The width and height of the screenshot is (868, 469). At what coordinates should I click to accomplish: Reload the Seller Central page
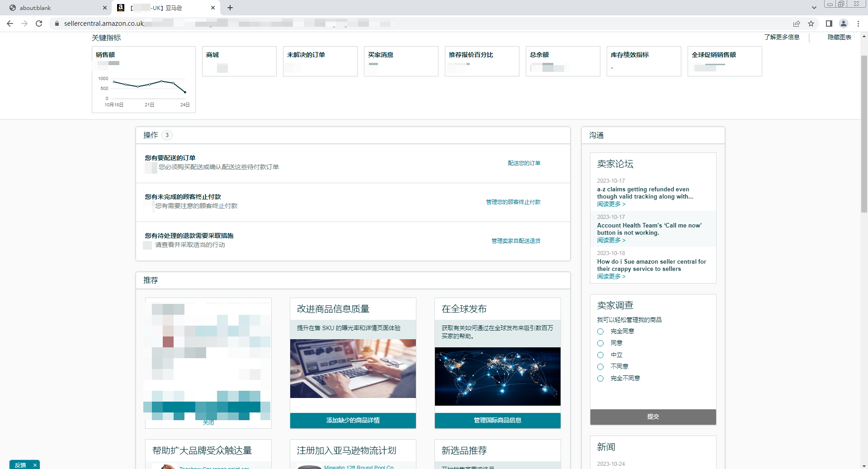pos(39,24)
